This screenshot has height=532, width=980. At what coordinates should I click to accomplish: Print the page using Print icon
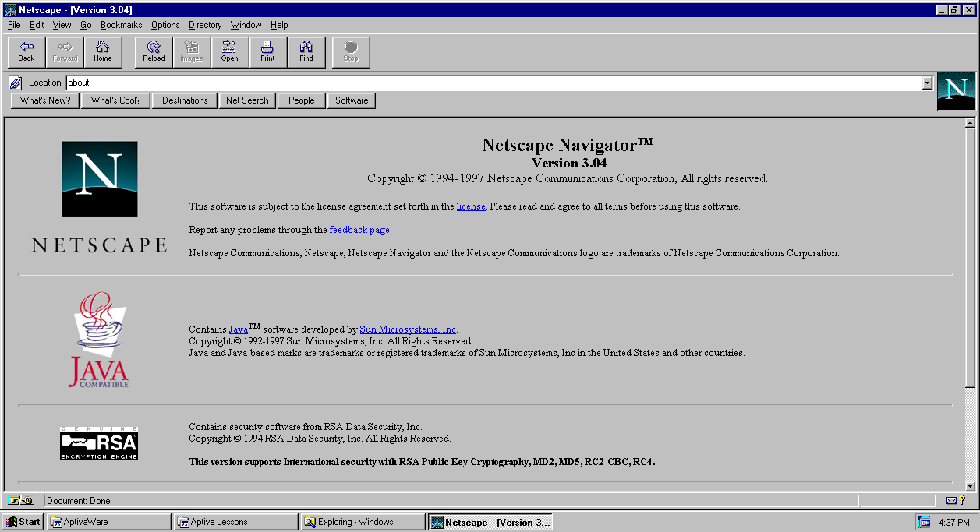point(267,51)
